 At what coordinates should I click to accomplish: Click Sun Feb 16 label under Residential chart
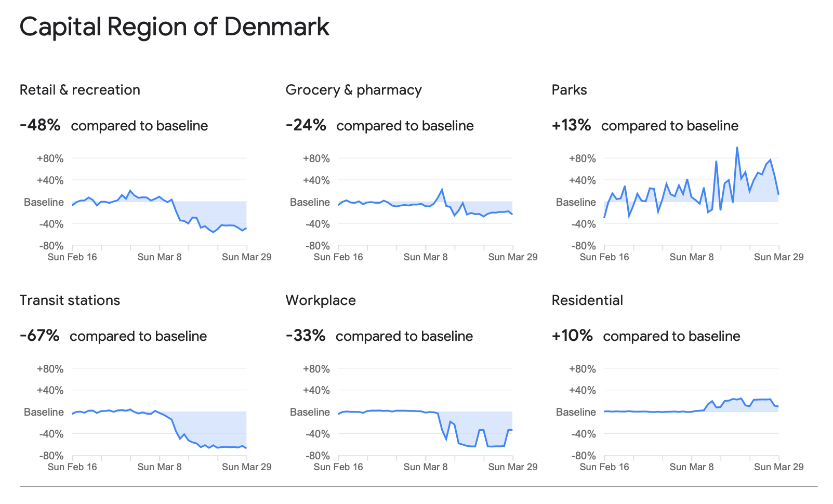click(604, 467)
